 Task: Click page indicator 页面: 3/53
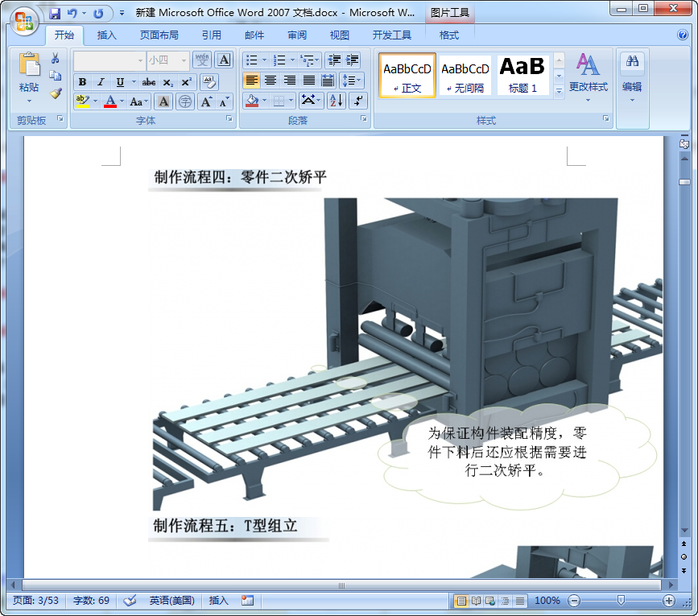35,601
